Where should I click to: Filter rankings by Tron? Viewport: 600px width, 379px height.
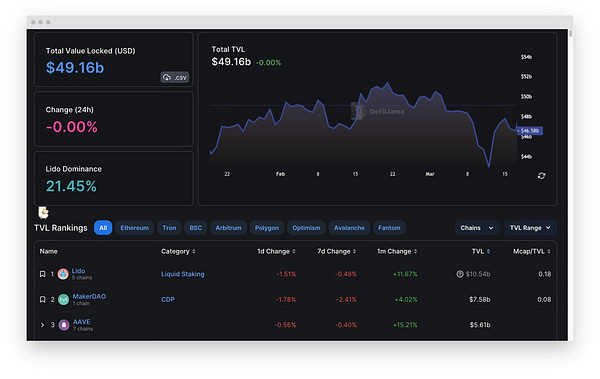169,228
